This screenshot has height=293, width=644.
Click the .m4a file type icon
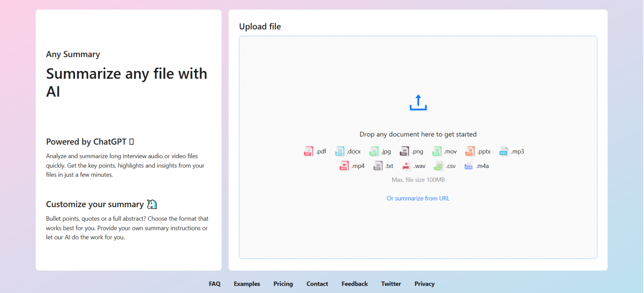pos(469,166)
